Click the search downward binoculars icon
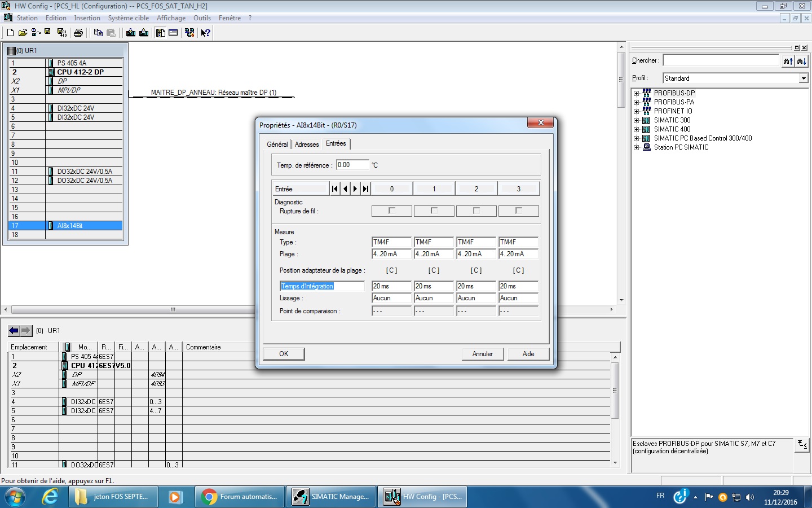The height and width of the screenshot is (508, 812). coord(801,61)
